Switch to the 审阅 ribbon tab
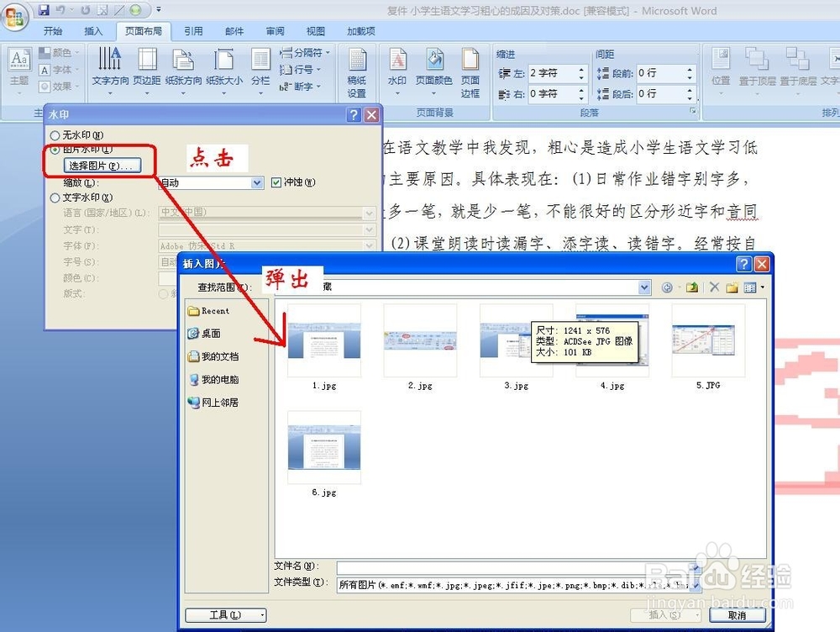This screenshot has width=840, height=632. (275, 31)
